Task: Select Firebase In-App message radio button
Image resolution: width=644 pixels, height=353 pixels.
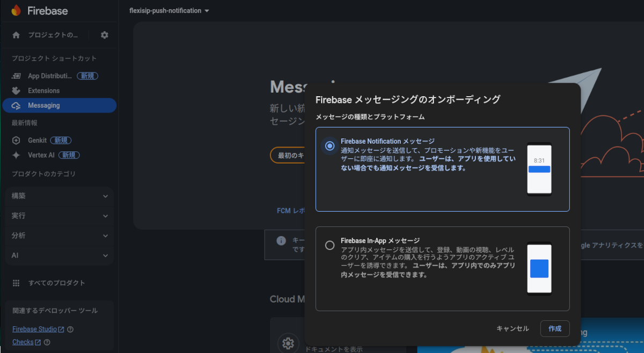Action: coord(330,245)
